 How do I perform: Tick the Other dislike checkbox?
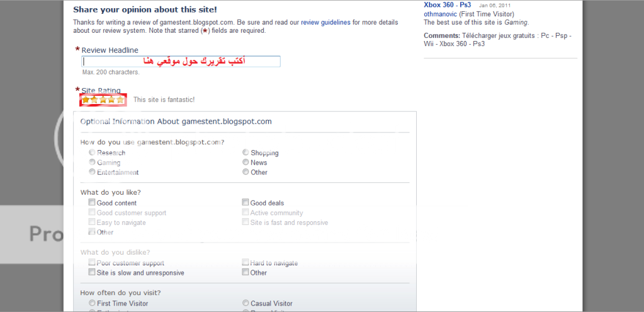(x=245, y=272)
